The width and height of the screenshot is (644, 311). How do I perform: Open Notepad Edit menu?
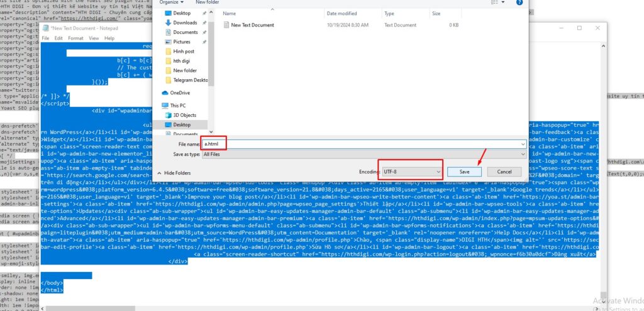[x=58, y=38]
